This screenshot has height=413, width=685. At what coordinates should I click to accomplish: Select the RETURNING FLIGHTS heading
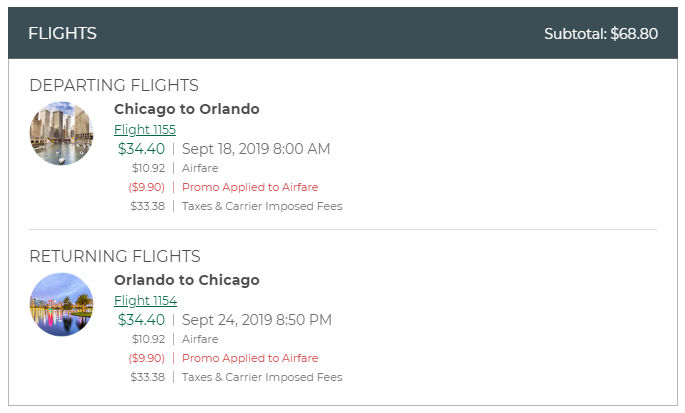coord(115,257)
